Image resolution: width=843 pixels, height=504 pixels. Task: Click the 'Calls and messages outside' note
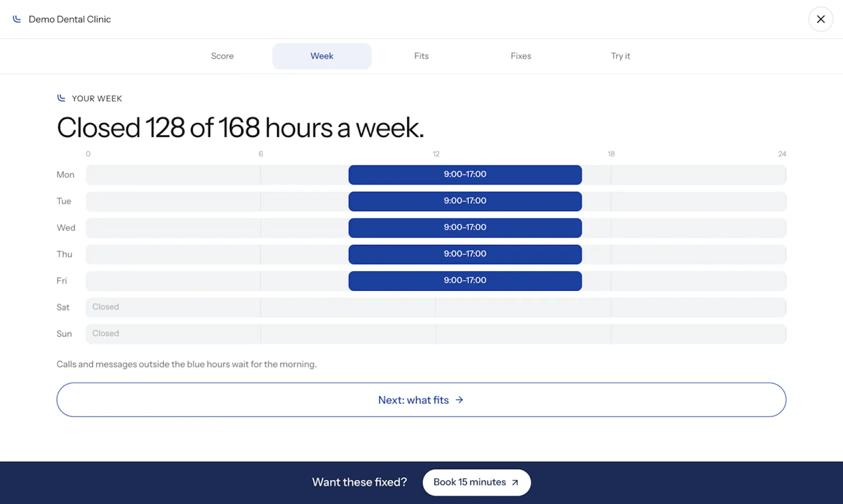187,364
